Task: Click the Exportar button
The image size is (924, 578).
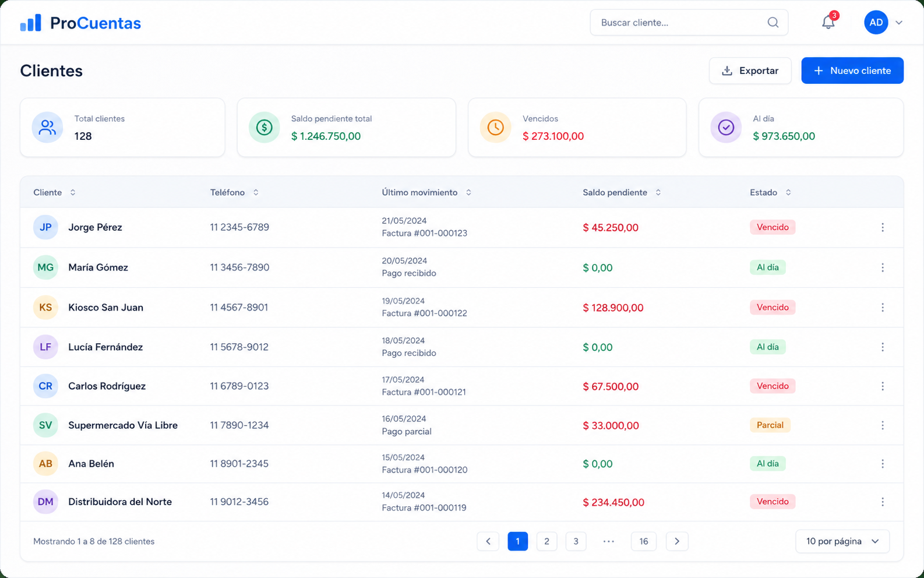Action: coord(750,71)
